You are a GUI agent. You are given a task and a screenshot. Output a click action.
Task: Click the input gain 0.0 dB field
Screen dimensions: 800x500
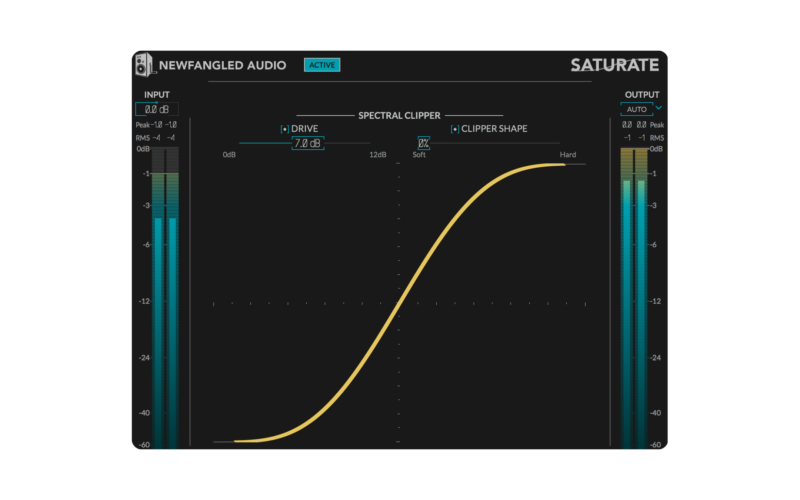pyautogui.click(x=156, y=109)
